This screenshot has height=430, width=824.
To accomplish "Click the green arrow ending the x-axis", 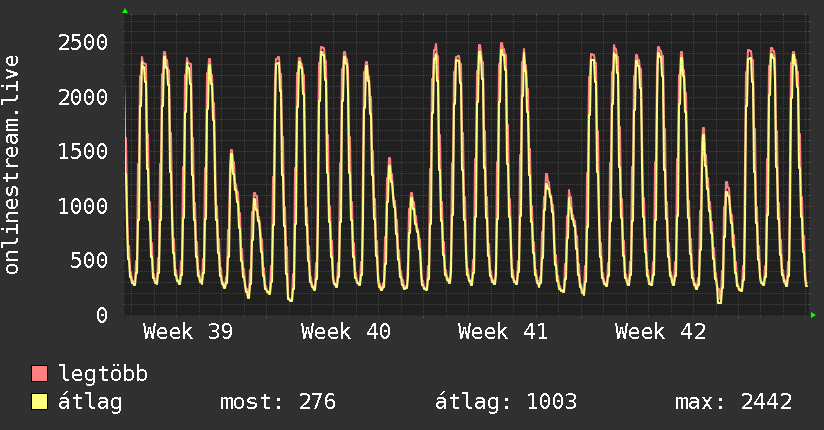I will 813,315.
